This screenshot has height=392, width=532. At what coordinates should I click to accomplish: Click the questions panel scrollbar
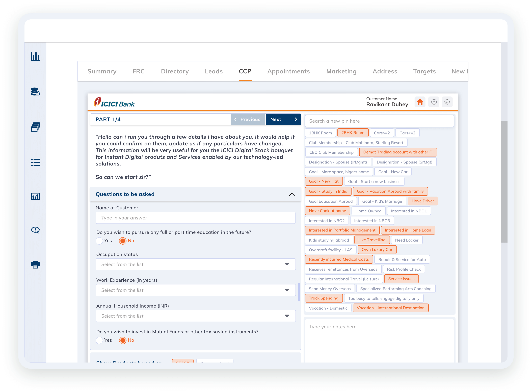pos(299,292)
